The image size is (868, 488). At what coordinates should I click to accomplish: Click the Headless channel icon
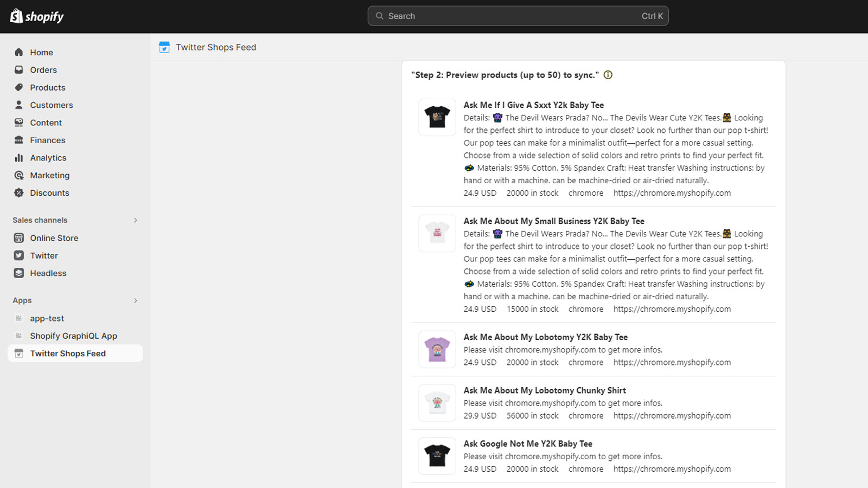(x=19, y=273)
